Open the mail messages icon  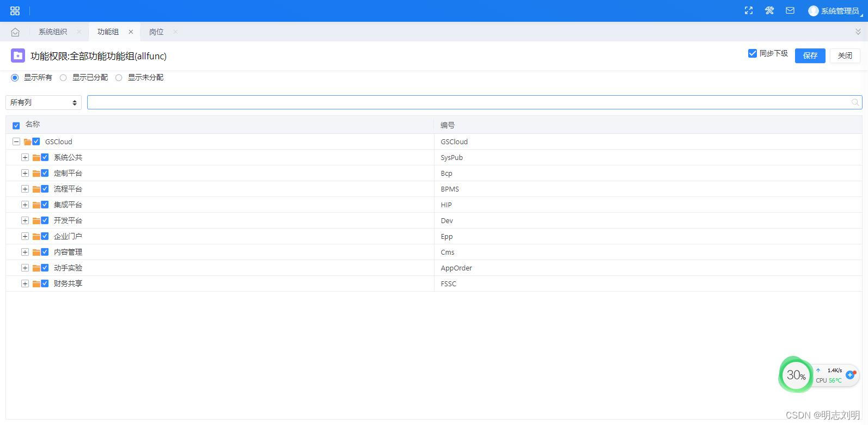point(790,10)
